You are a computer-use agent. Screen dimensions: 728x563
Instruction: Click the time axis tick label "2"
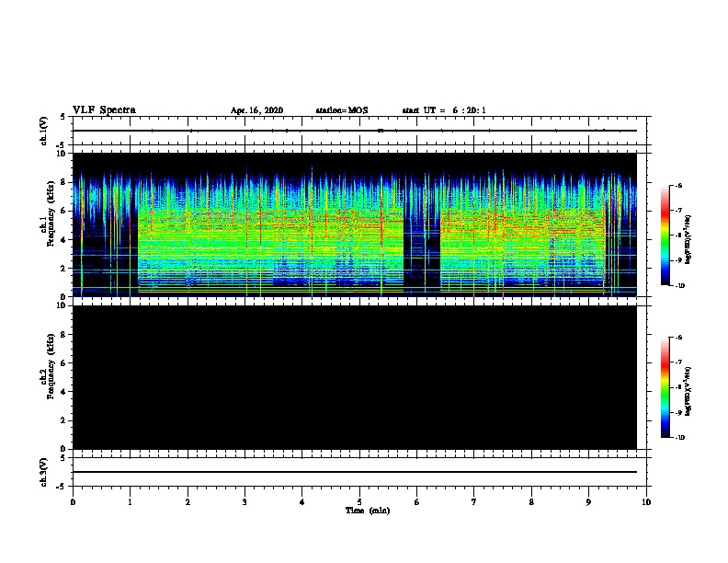coord(188,502)
